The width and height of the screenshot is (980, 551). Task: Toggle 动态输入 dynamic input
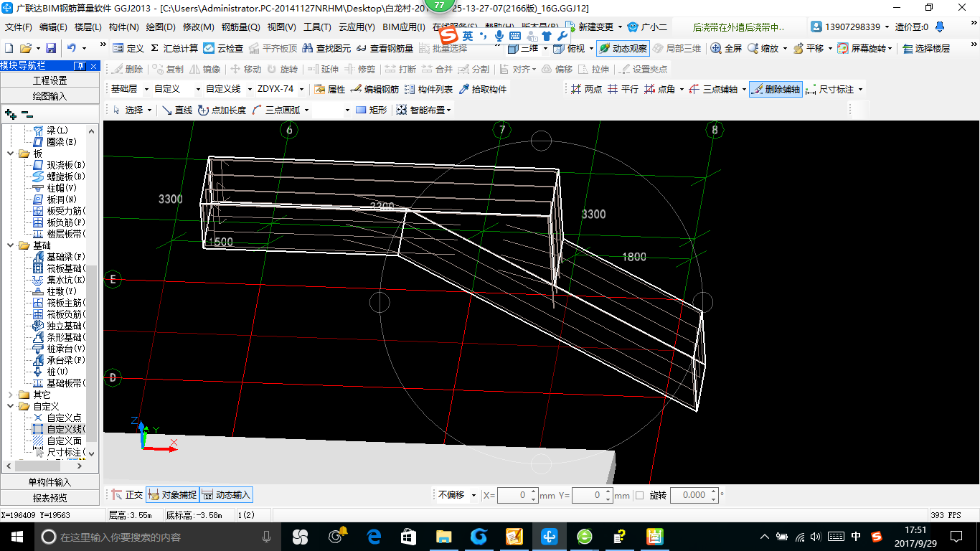point(226,495)
